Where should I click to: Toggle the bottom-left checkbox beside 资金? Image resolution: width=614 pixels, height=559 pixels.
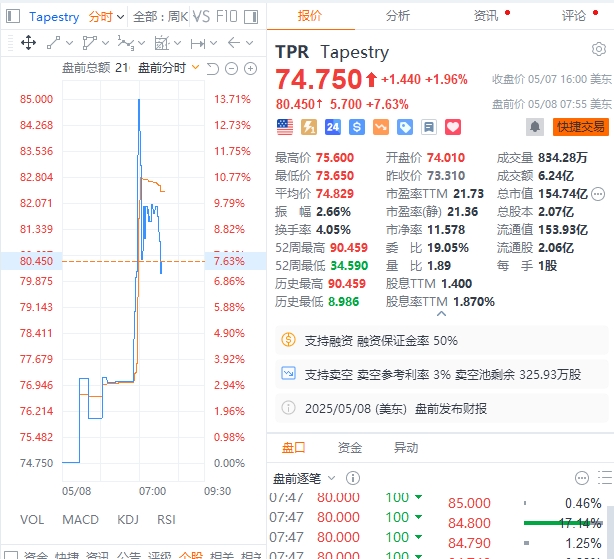[x=11, y=556]
